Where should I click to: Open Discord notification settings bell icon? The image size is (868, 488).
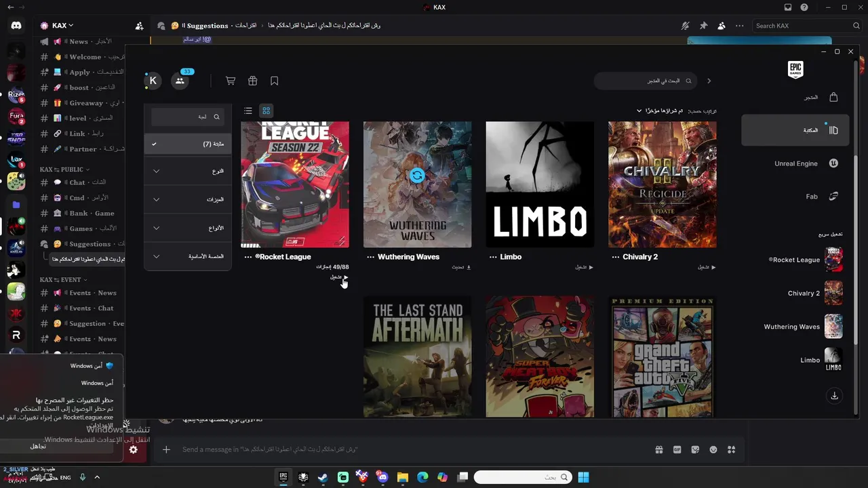[x=686, y=26]
